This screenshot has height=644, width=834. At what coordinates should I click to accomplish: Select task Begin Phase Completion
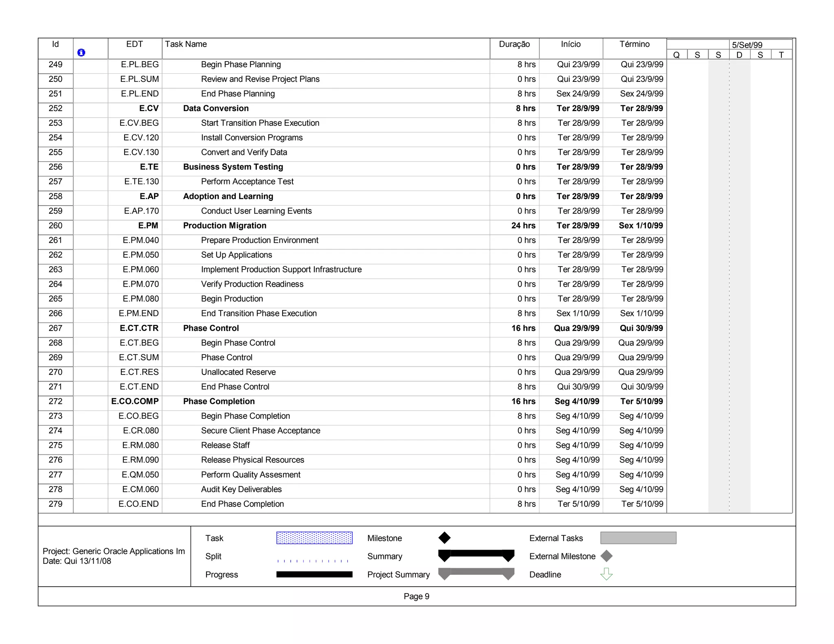pyautogui.click(x=245, y=416)
